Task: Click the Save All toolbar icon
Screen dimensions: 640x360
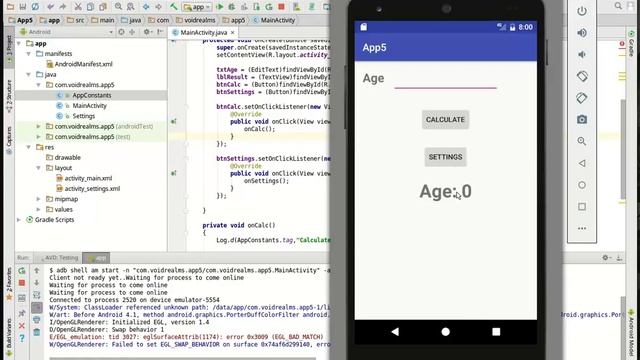Action: [23, 7]
